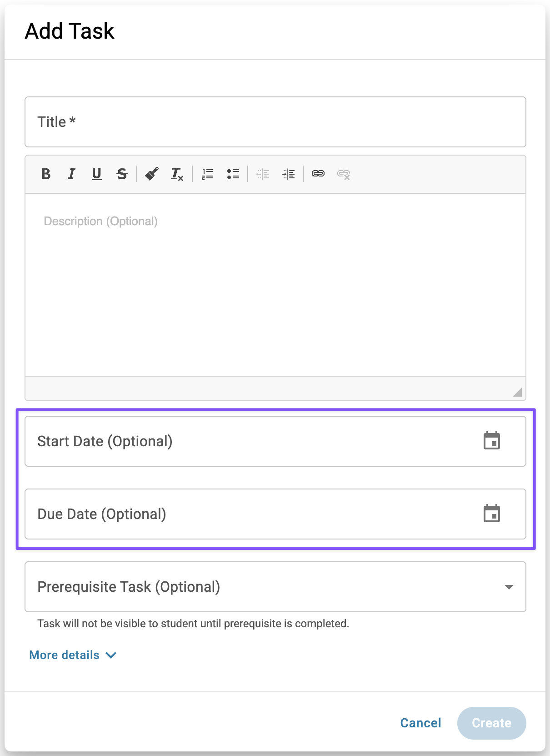Click the insert link icon
Viewport: 550px width, 756px height.
click(x=318, y=174)
